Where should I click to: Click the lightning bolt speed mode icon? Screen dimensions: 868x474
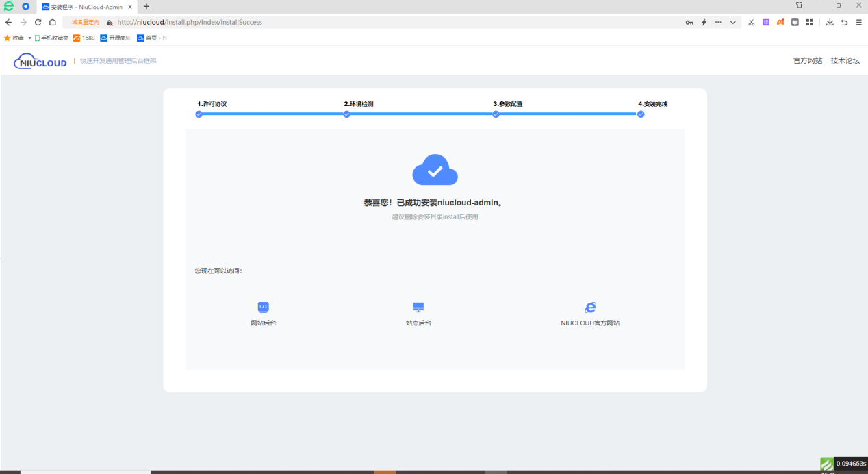click(703, 22)
